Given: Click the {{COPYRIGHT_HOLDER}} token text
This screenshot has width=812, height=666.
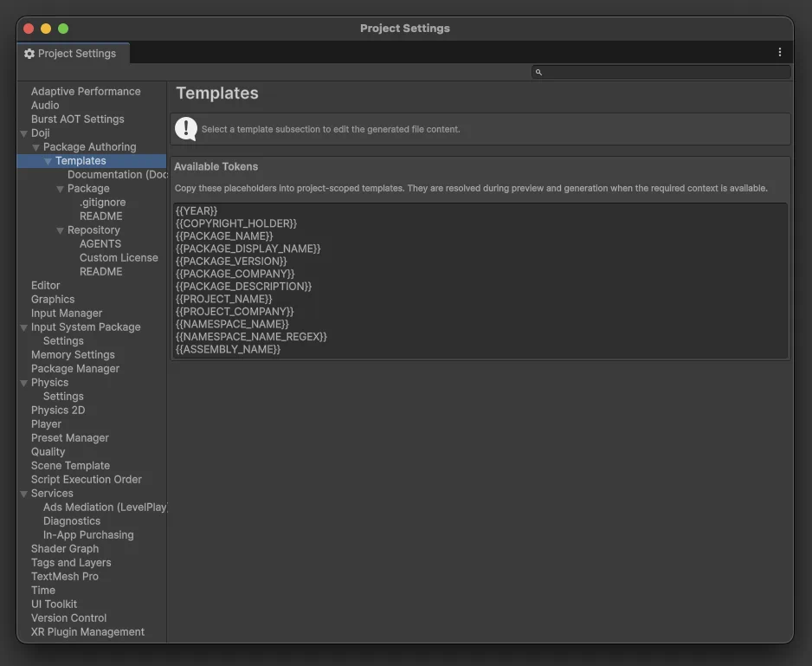Looking at the screenshot, I should coord(236,223).
